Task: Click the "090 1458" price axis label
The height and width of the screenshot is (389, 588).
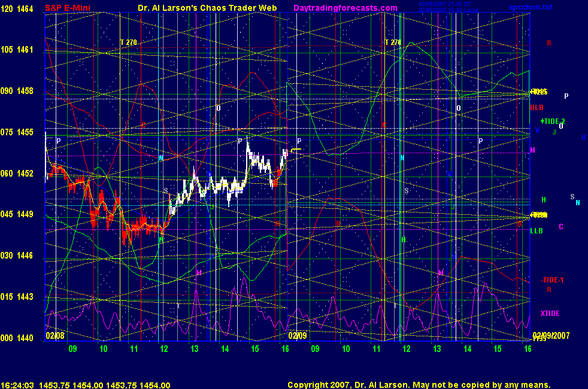Action: [17, 91]
